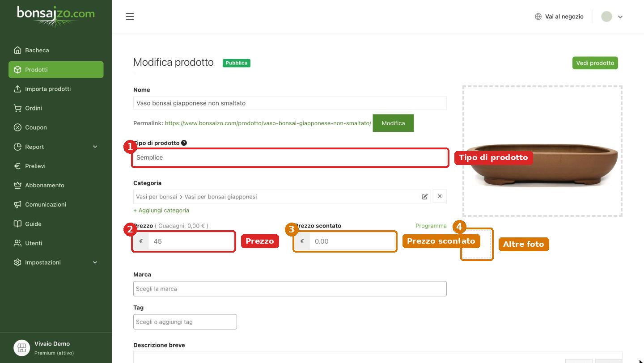Image resolution: width=644 pixels, height=363 pixels.
Task: Click the Vedi prodotto button
Action: 595,63
